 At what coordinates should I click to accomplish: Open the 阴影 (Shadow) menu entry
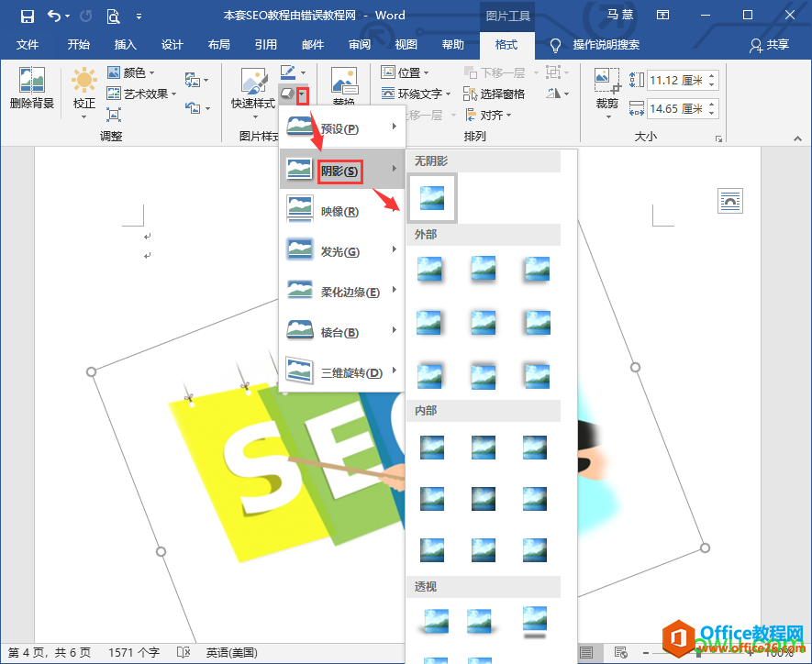pyautogui.click(x=339, y=169)
